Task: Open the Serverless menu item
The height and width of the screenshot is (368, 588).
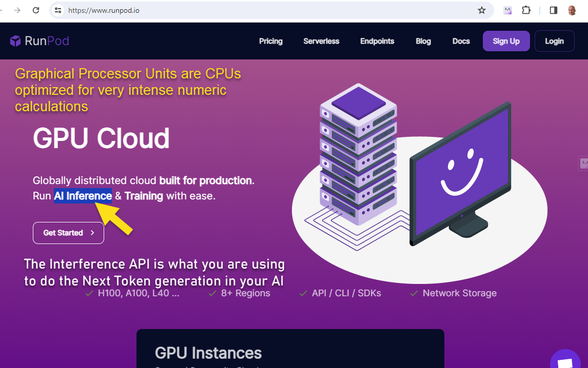Action: pyautogui.click(x=321, y=41)
